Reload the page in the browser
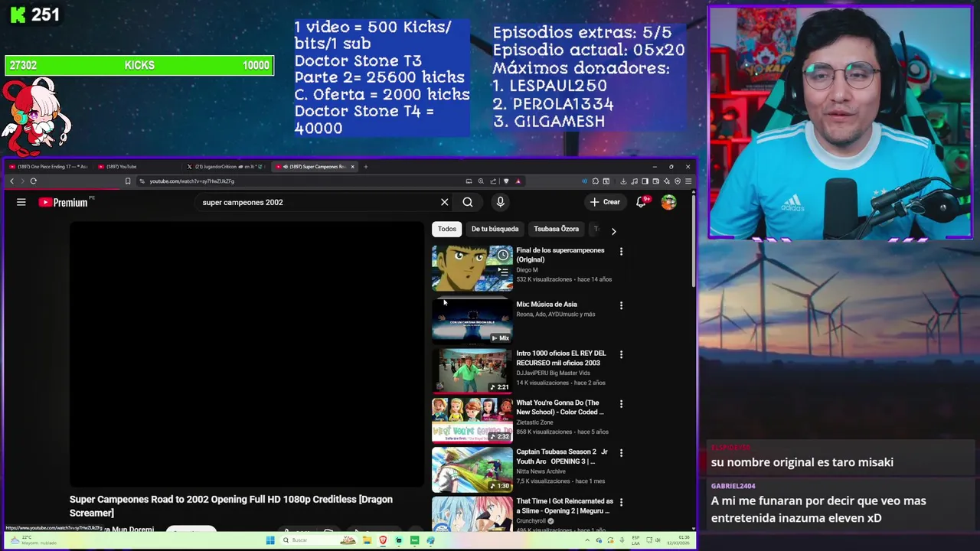The image size is (980, 551). coord(34,181)
